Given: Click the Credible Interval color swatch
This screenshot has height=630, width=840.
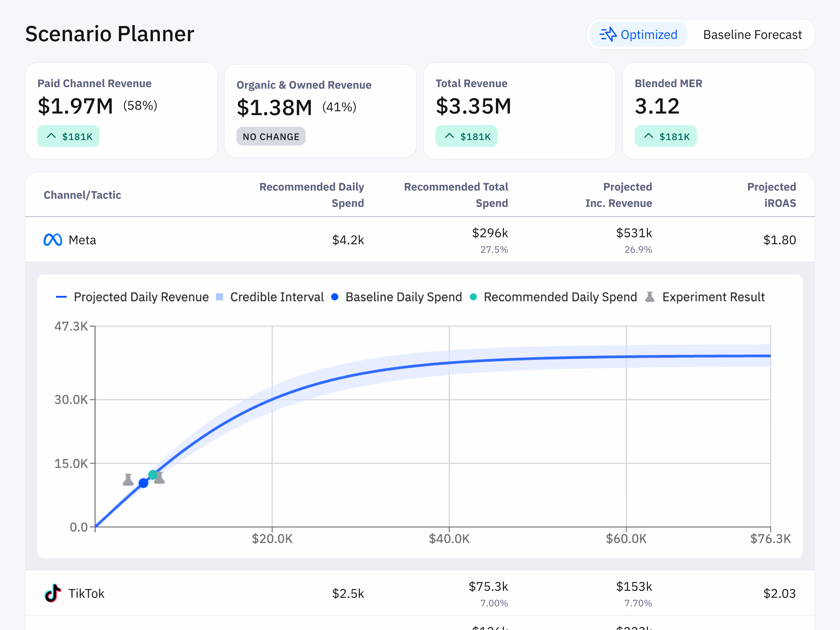Looking at the screenshot, I should coord(219,297).
